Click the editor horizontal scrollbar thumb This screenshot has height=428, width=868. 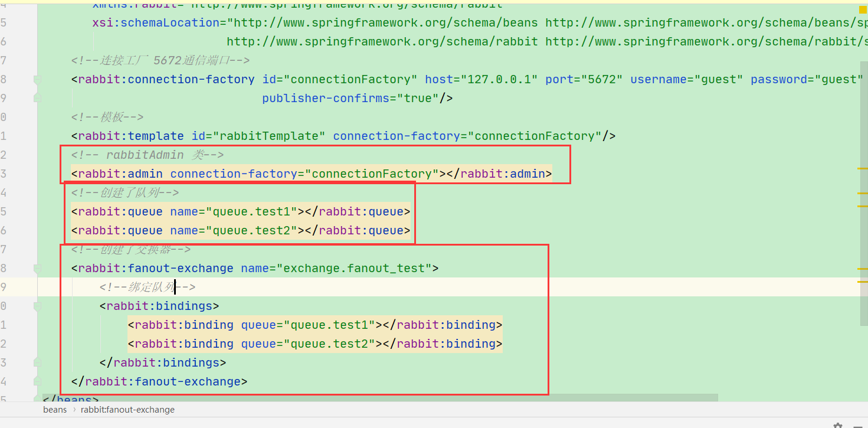tap(380, 398)
